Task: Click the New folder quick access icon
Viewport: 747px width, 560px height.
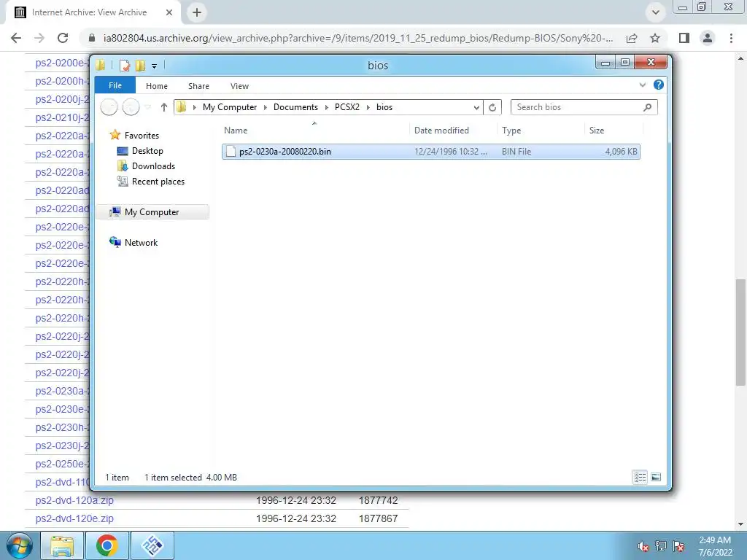Action: pos(140,65)
